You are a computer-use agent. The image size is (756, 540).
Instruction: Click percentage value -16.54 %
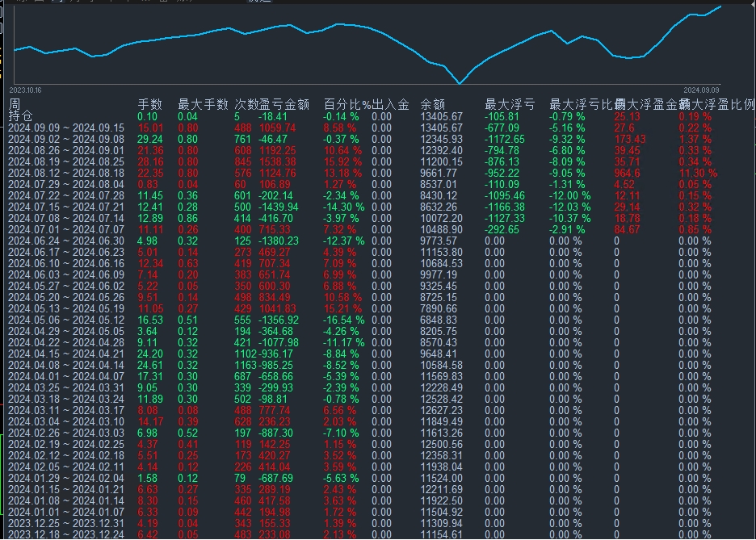point(343,320)
